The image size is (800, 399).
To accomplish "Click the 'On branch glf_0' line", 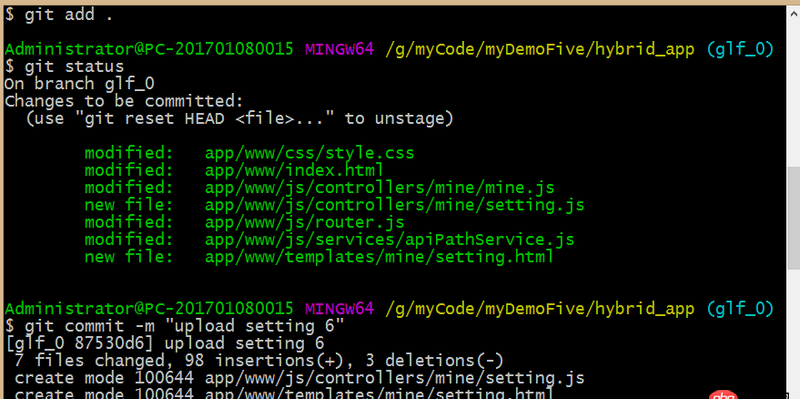I will [79, 84].
